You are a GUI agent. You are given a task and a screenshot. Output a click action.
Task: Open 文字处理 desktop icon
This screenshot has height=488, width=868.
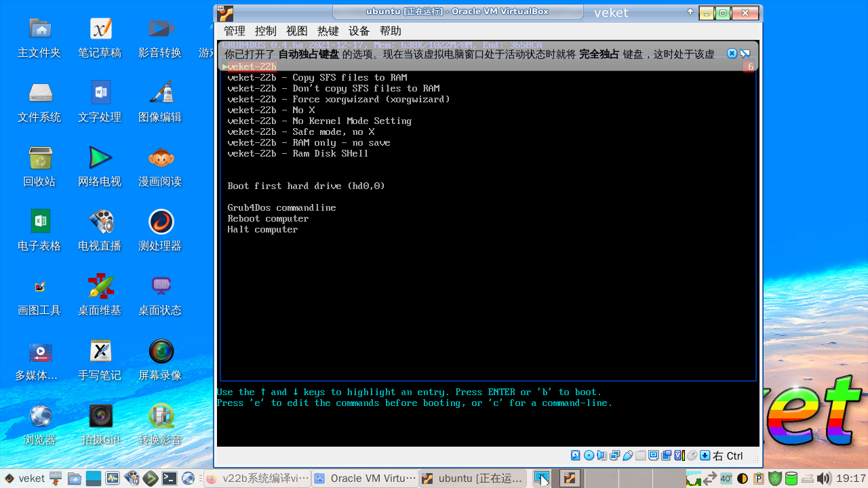tap(100, 103)
